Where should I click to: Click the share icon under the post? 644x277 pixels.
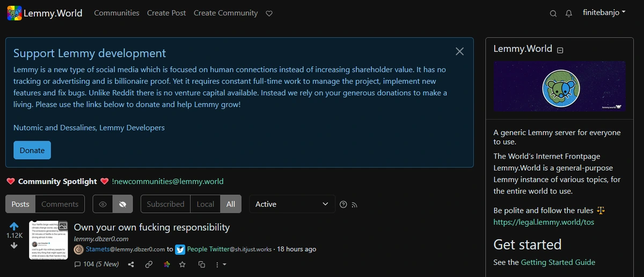point(131,264)
